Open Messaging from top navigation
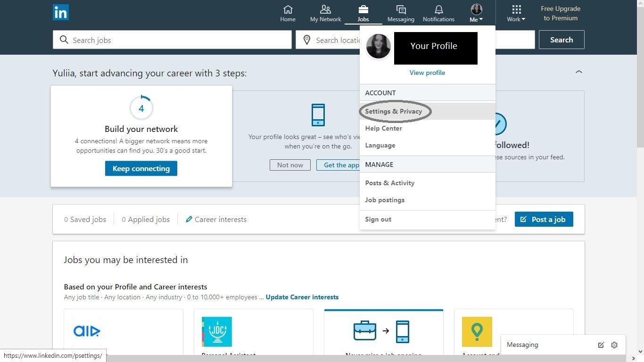This screenshot has width=644, height=362. click(401, 13)
